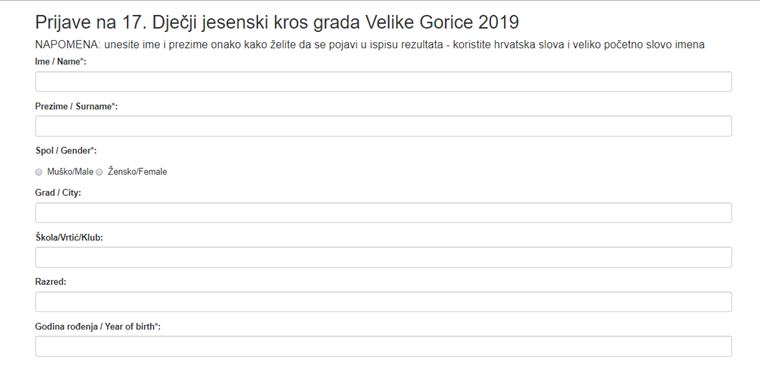
Task: Focus the Godina rođenja / Year of birth field
Action: click(x=383, y=346)
